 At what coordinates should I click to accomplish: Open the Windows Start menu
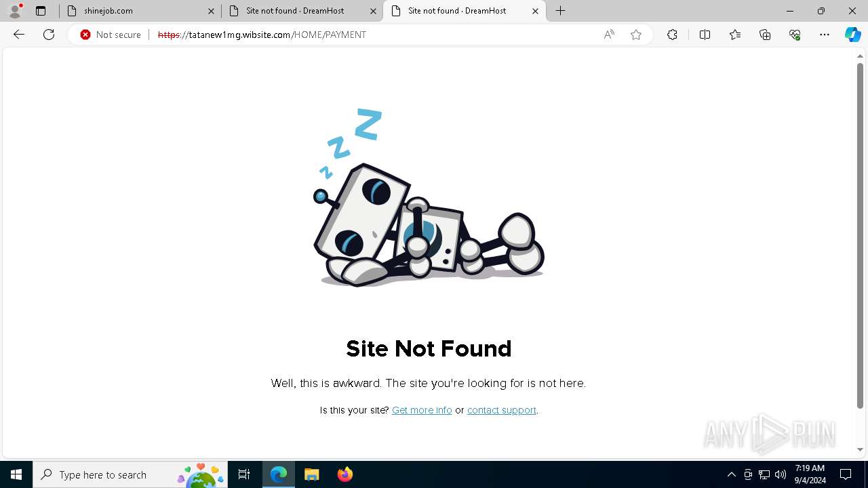tap(16, 474)
